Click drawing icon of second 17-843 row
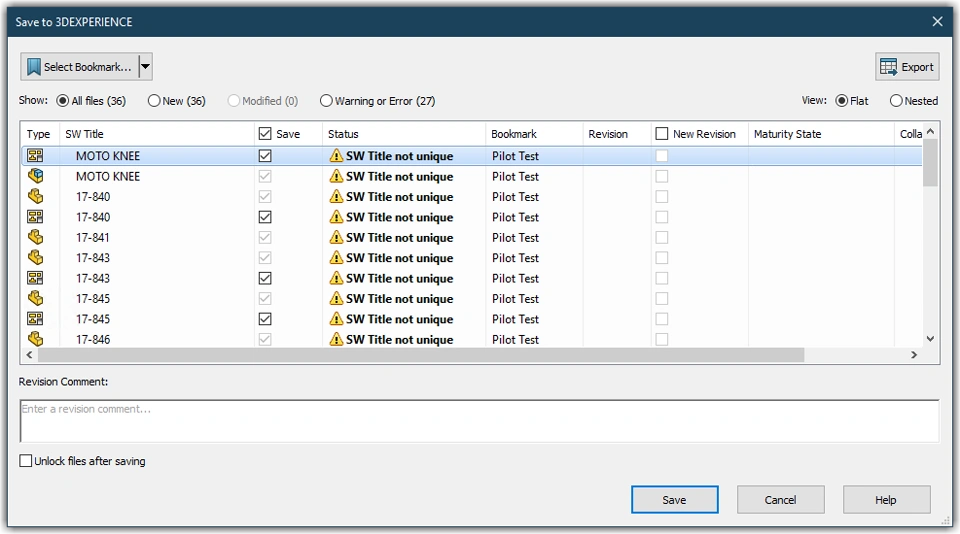The width and height of the screenshot is (960, 534). 36,278
